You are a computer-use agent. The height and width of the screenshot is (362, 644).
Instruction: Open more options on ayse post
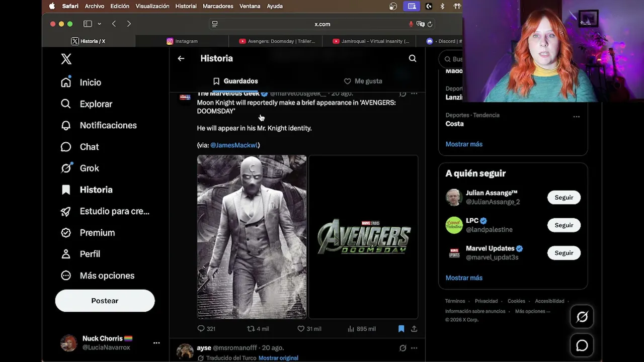(414, 348)
